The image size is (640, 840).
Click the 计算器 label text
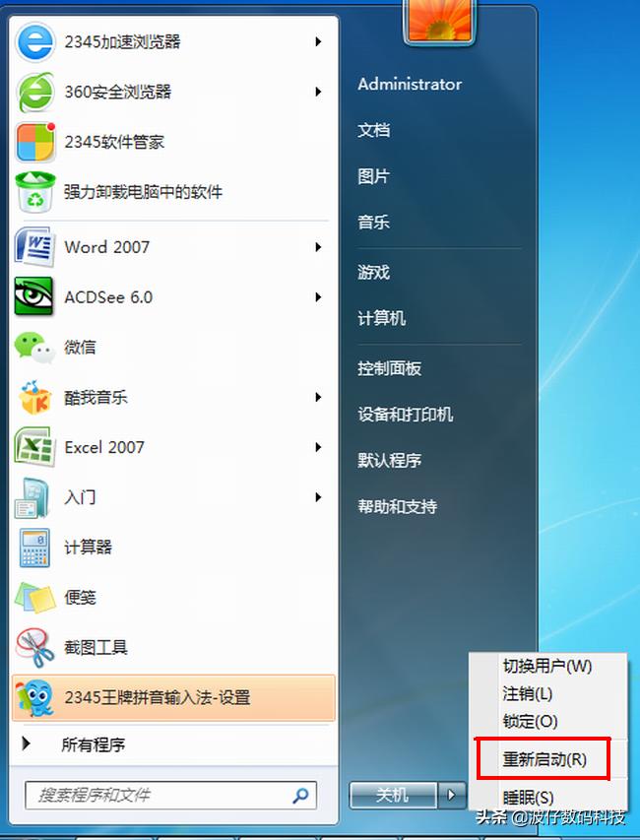pos(89,548)
